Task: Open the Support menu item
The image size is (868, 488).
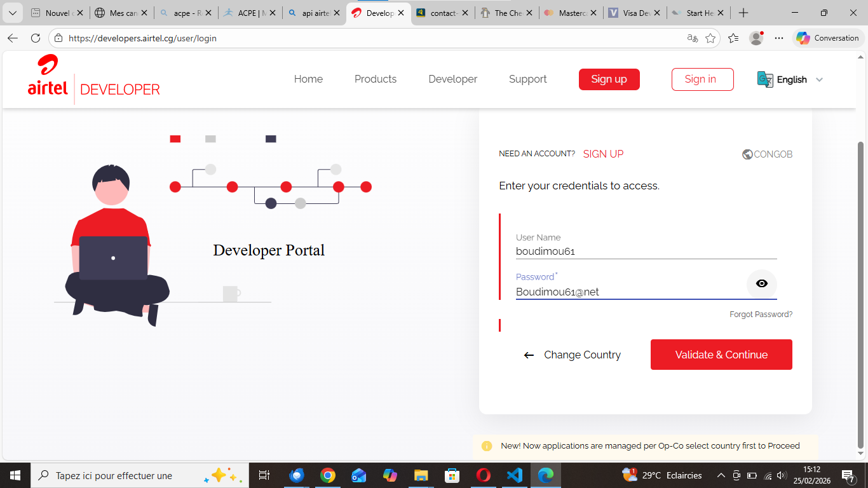Action: coord(528,79)
